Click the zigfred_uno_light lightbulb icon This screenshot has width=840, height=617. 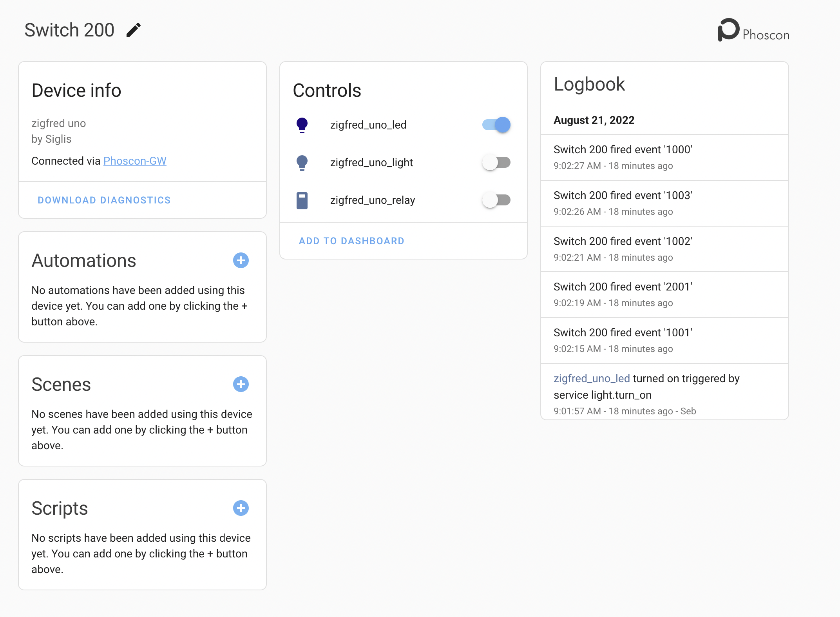pyautogui.click(x=302, y=162)
